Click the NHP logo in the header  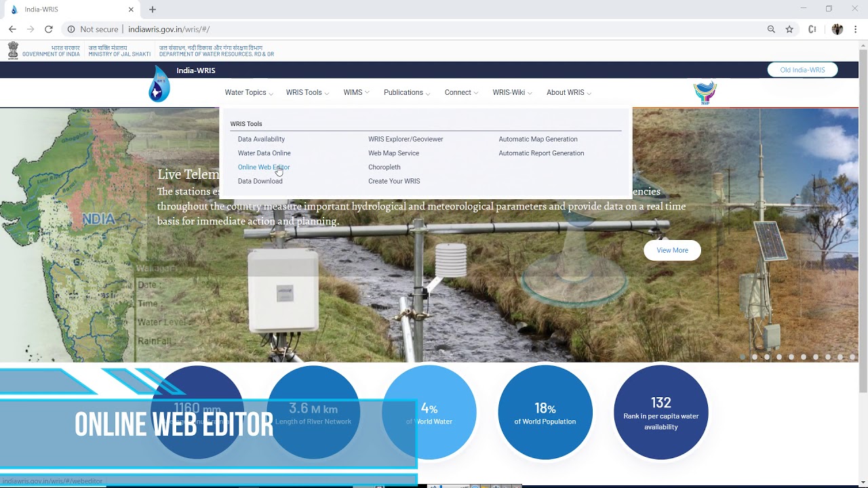tap(705, 93)
